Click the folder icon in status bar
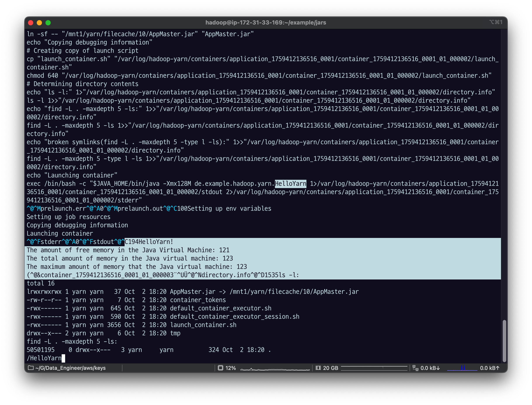This screenshot has width=532, height=405. coord(31,368)
